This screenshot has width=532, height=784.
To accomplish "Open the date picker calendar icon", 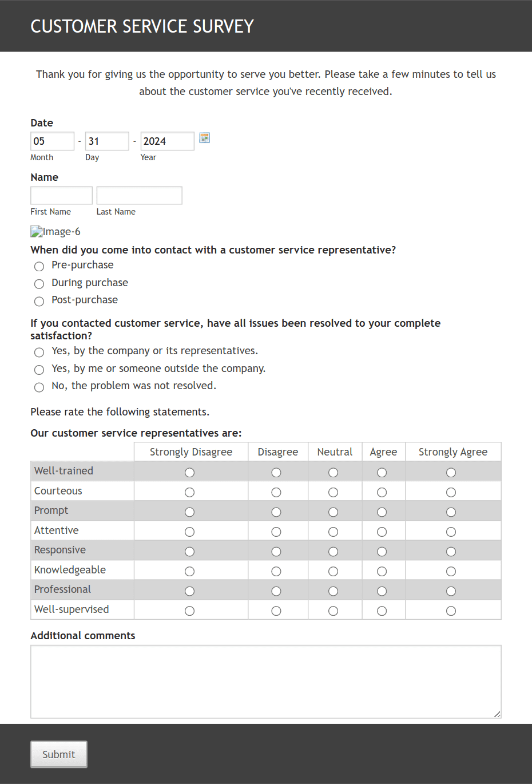I will 204,138.
